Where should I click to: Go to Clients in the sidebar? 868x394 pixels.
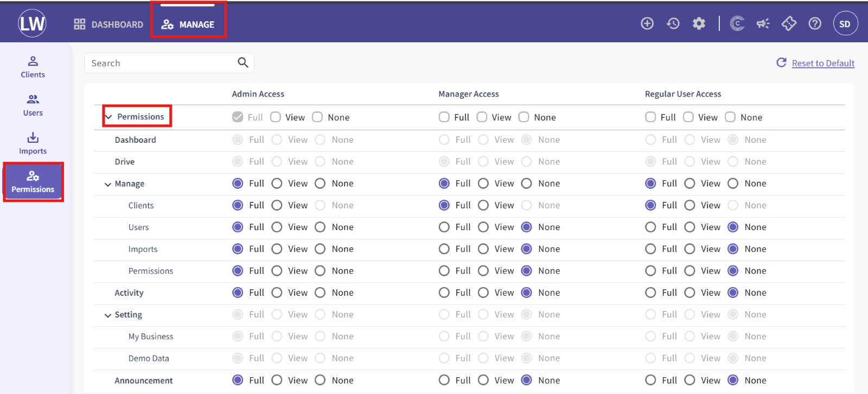33,67
